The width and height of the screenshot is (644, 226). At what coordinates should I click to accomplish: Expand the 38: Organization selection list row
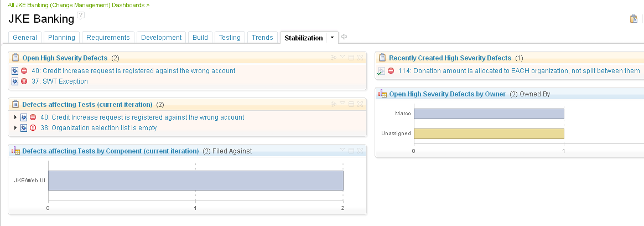15,128
